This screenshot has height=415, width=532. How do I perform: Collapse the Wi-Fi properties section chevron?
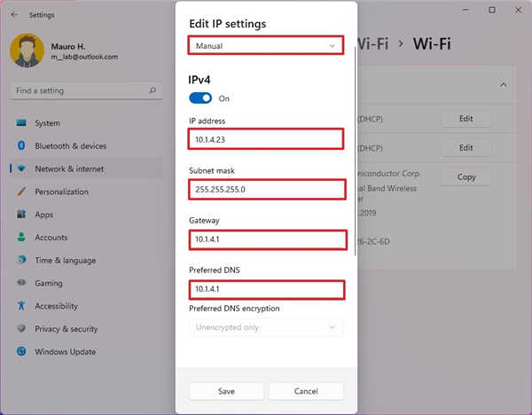click(503, 85)
